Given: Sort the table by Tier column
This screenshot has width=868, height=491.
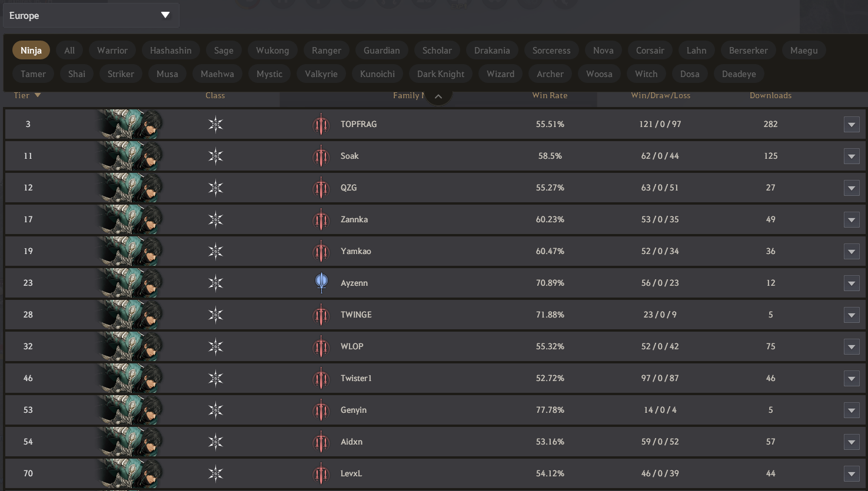Looking at the screenshot, I should tap(27, 95).
